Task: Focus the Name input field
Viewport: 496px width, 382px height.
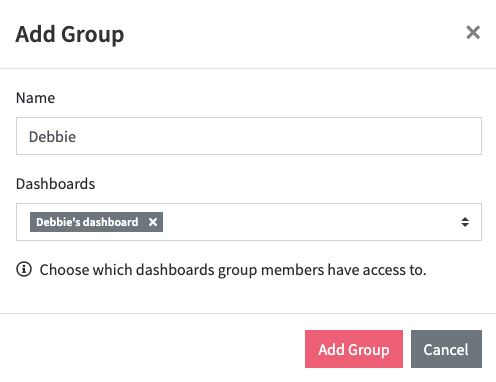Action: [x=249, y=136]
